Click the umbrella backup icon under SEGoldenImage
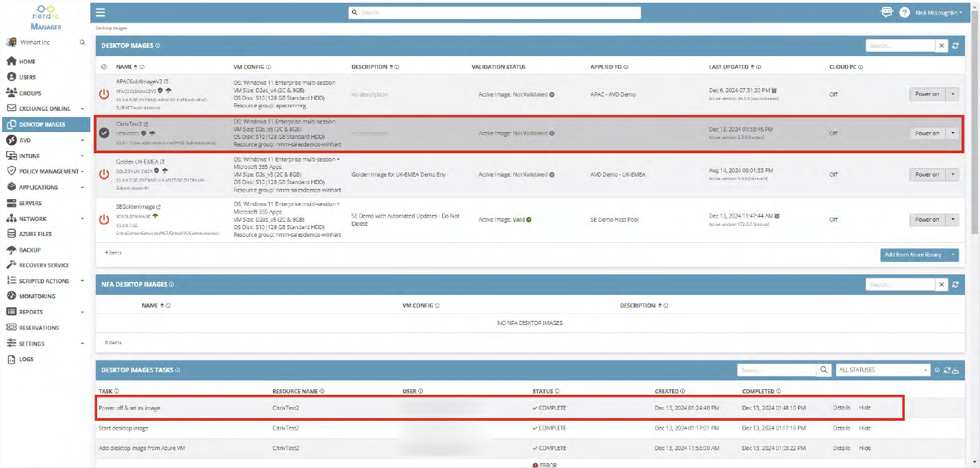980x468 pixels. tap(155, 216)
